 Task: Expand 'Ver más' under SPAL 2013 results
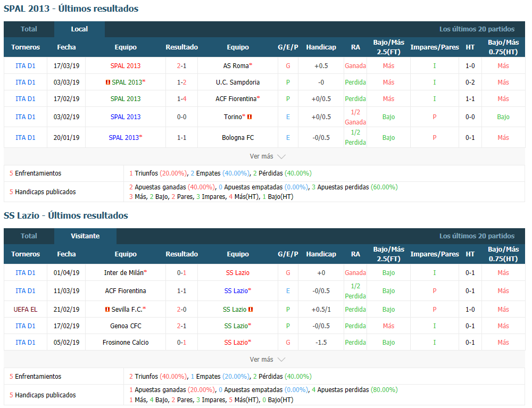click(268, 156)
